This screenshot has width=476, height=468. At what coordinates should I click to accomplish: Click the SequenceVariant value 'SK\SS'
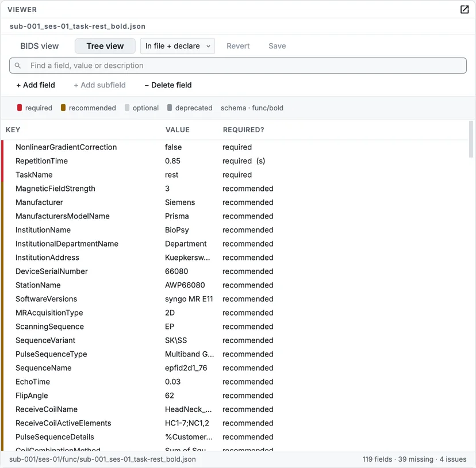tap(176, 340)
